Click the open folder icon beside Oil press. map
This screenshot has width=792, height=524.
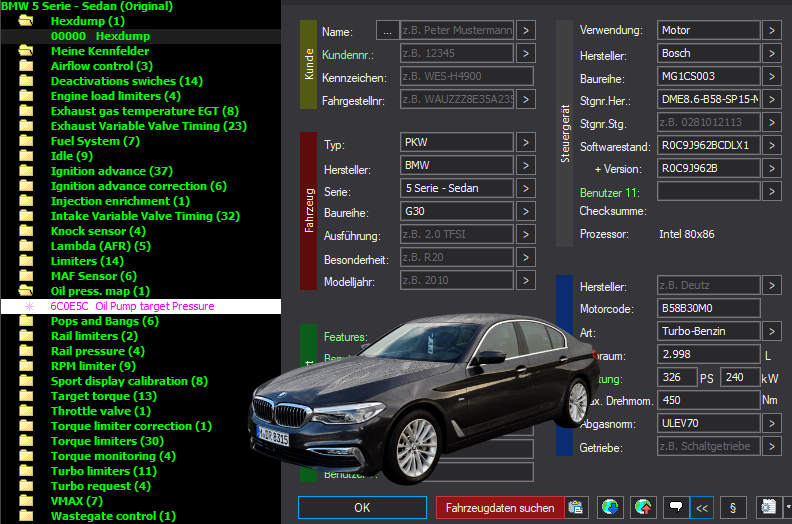coord(26,291)
